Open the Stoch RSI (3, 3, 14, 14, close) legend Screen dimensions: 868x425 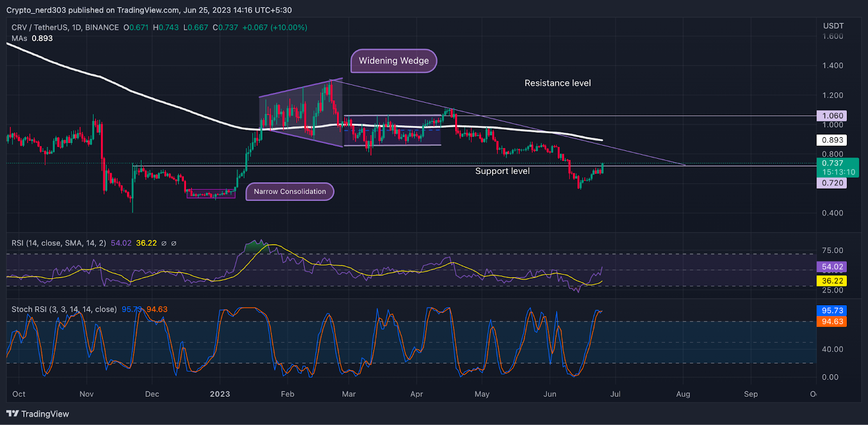tap(64, 309)
